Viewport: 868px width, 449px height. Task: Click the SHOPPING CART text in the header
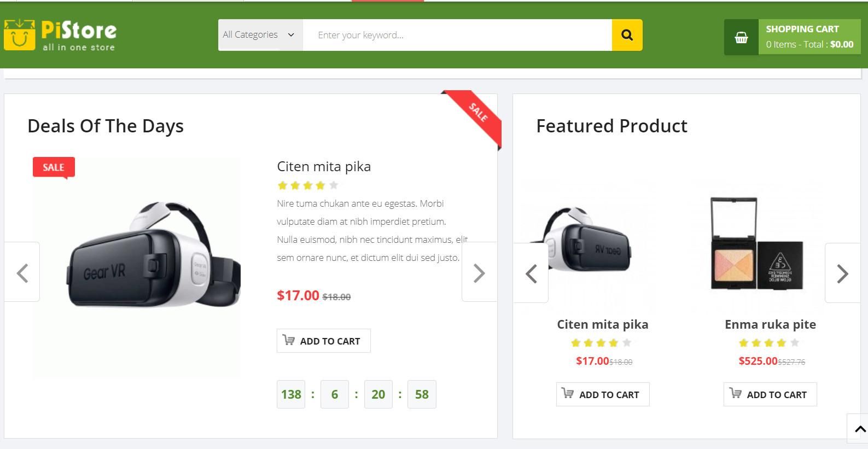click(803, 28)
